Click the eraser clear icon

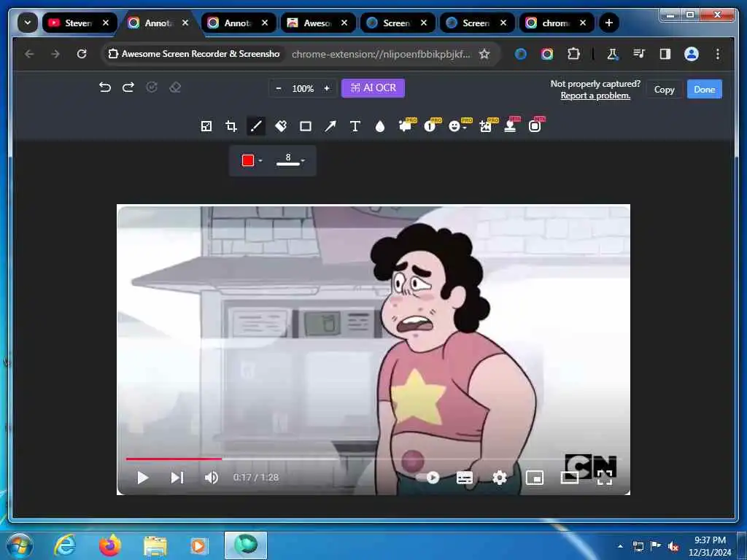coord(175,87)
